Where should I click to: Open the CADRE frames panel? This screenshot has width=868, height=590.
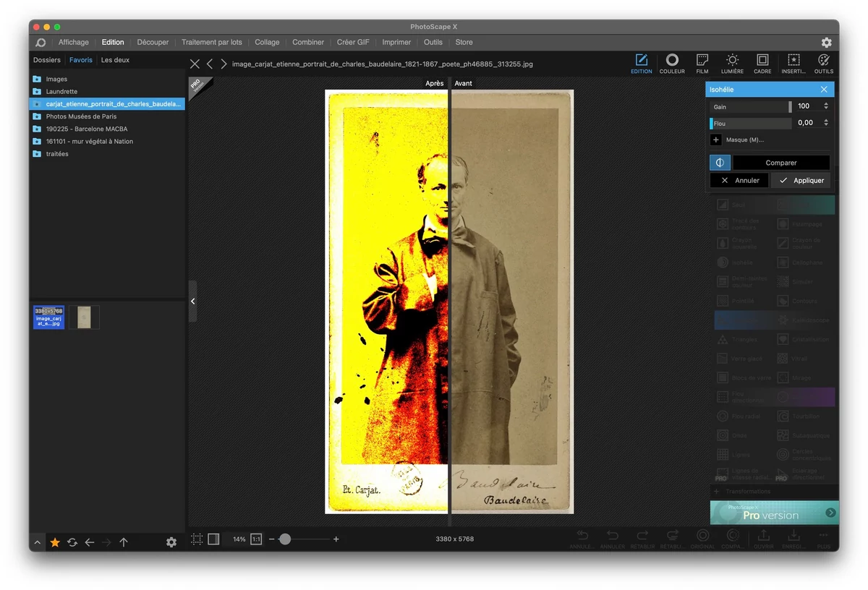click(x=762, y=64)
